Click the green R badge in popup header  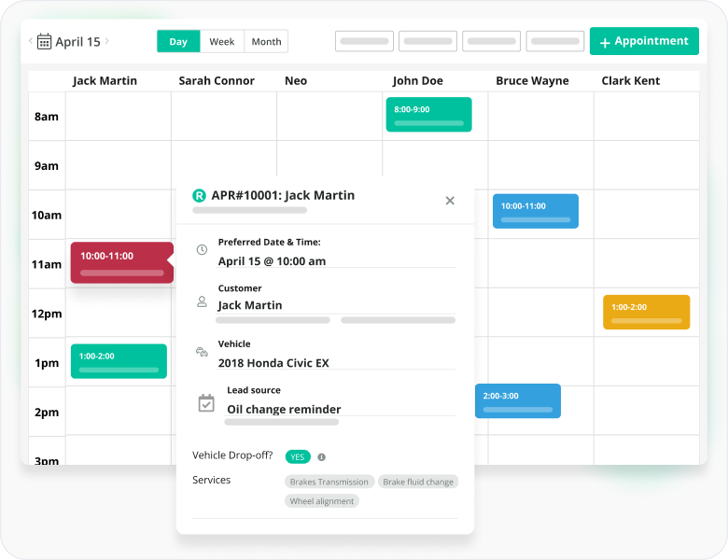(199, 196)
